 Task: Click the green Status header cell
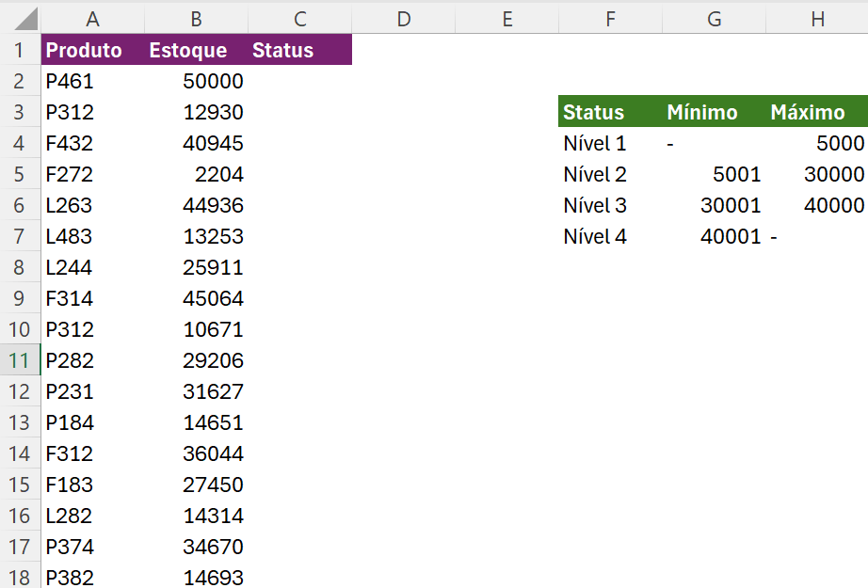tap(611, 112)
